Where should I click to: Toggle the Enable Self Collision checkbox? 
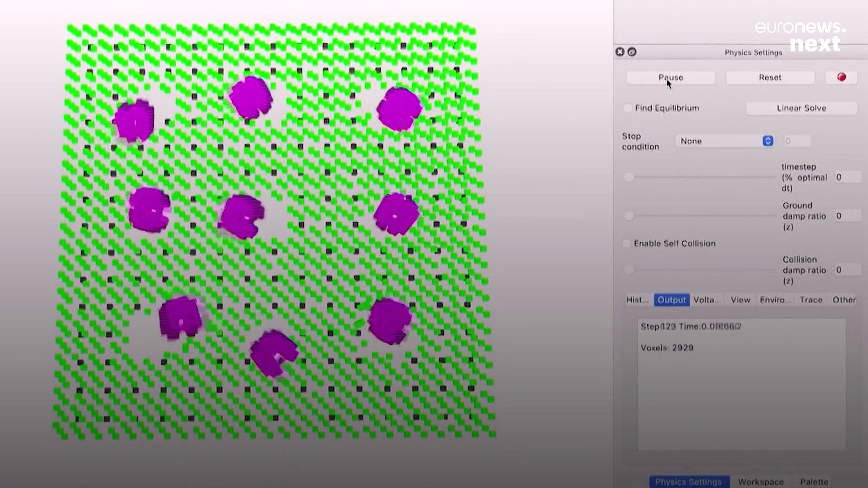pos(627,244)
